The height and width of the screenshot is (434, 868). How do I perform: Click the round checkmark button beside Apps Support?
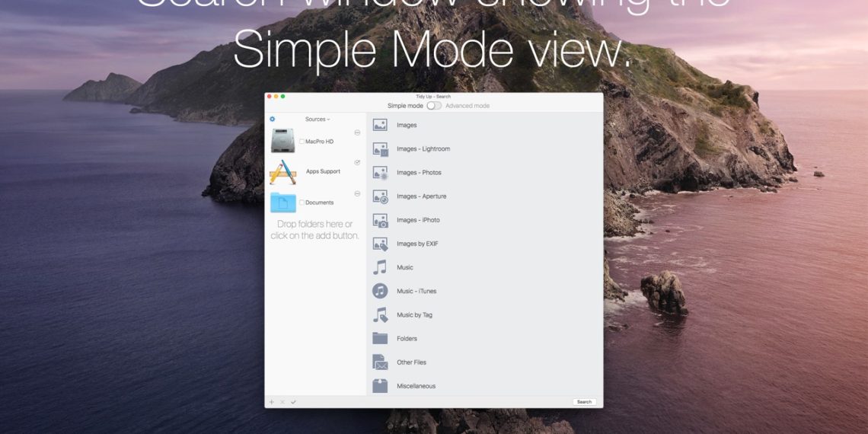pyautogui.click(x=358, y=162)
